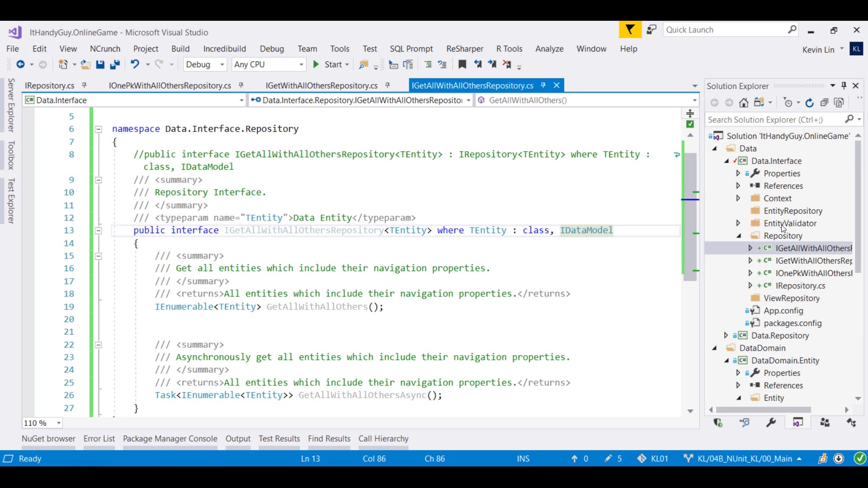Click the Solution Explorer Home icon
This screenshot has width=868, height=488.
(744, 103)
